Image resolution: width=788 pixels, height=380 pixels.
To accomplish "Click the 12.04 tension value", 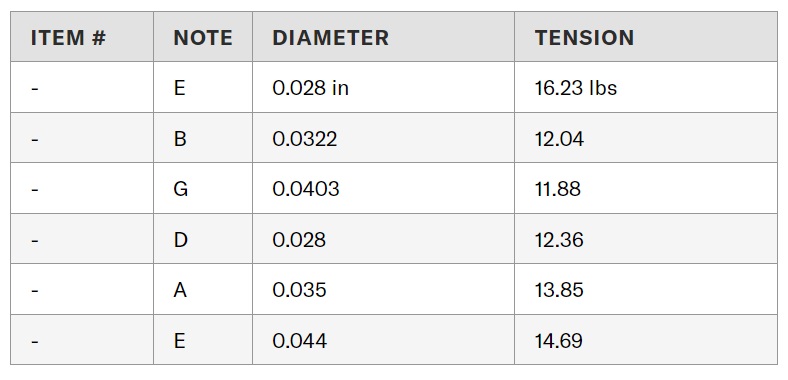I will (559, 138).
